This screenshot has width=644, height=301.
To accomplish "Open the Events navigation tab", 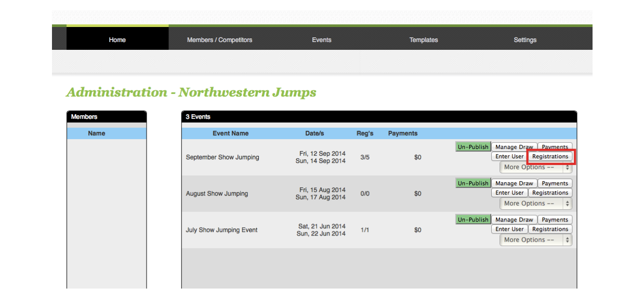I will (321, 40).
